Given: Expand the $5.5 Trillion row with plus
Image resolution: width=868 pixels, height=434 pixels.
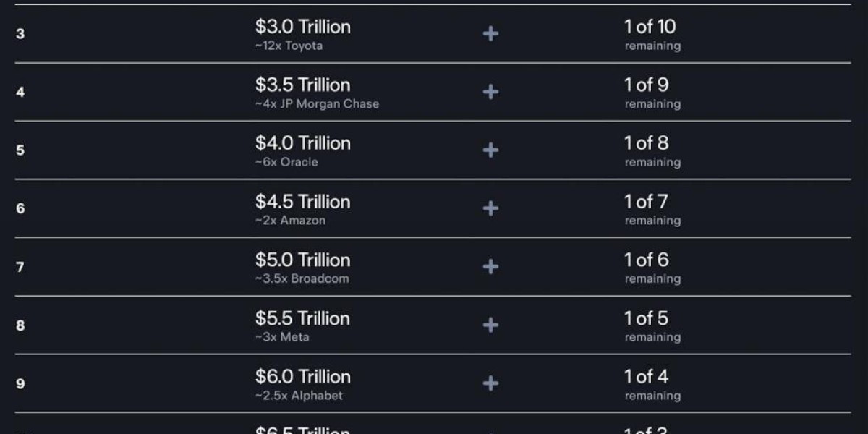Looking at the screenshot, I should [x=490, y=325].
